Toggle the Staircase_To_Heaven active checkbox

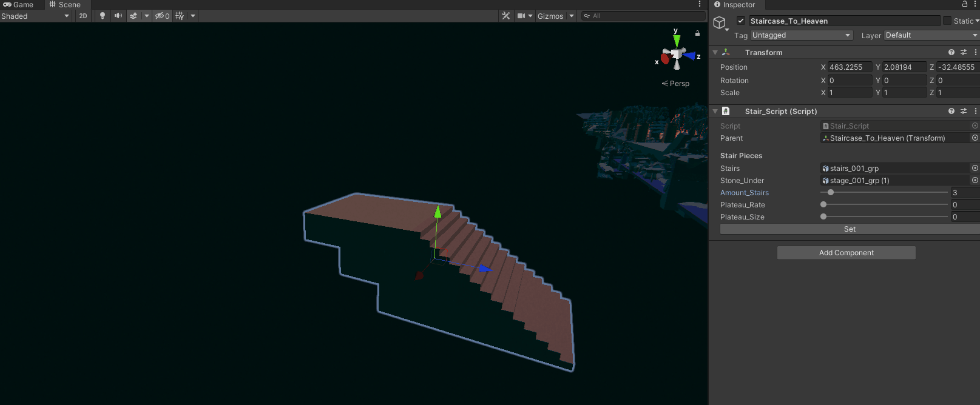coord(741,21)
